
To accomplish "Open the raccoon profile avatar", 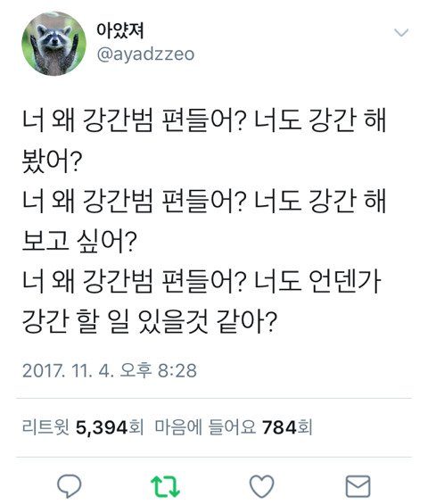I will 53,44.
